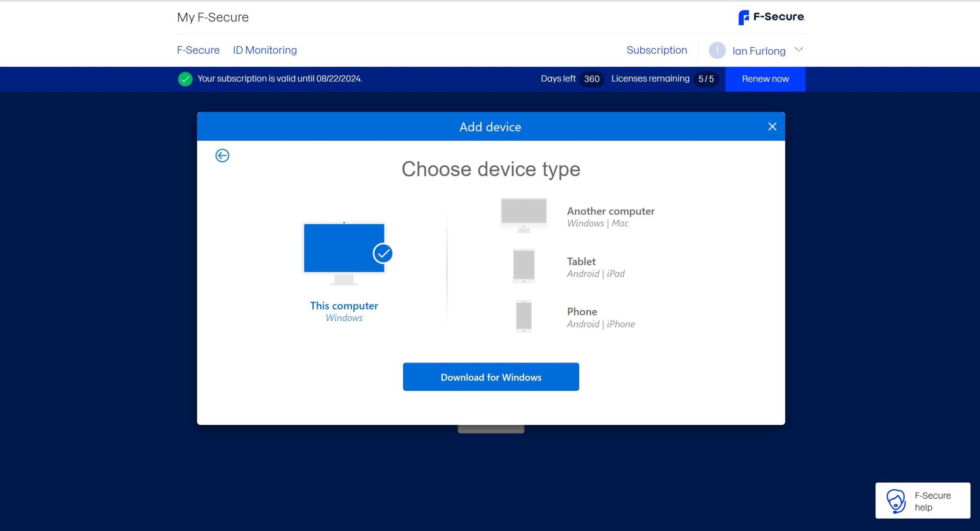Viewport: 980px width, 531px height.
Task: Click the subscription valid until 08/22/2024 message
Action: pos(280,78)
